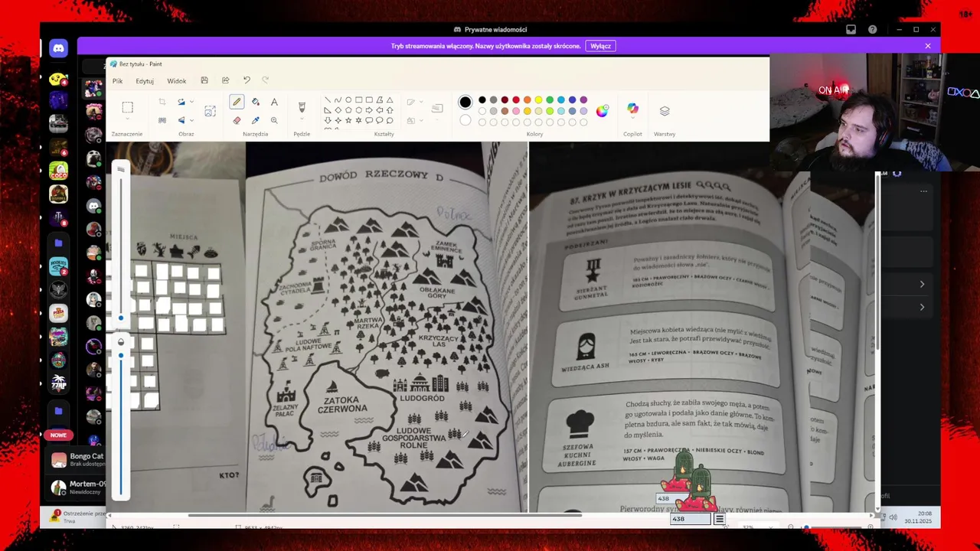Click the Flip image icon
The height and width of the screenshot is (551, 980).
tap(181, 120)
